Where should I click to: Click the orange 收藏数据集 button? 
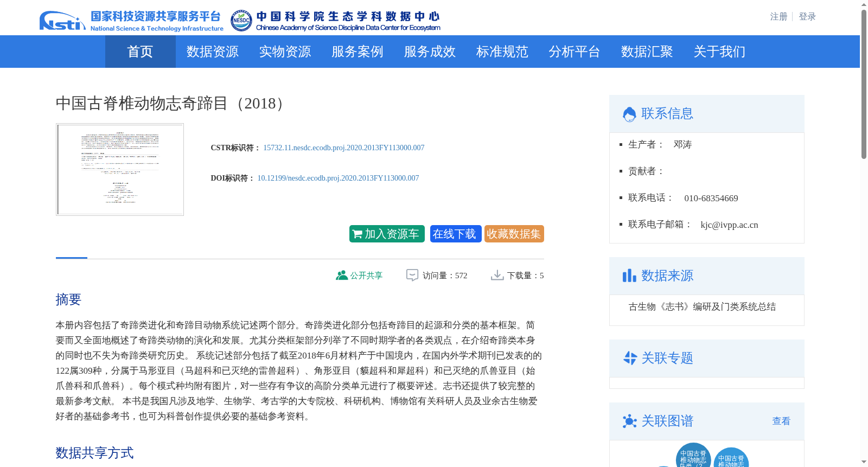514,234
